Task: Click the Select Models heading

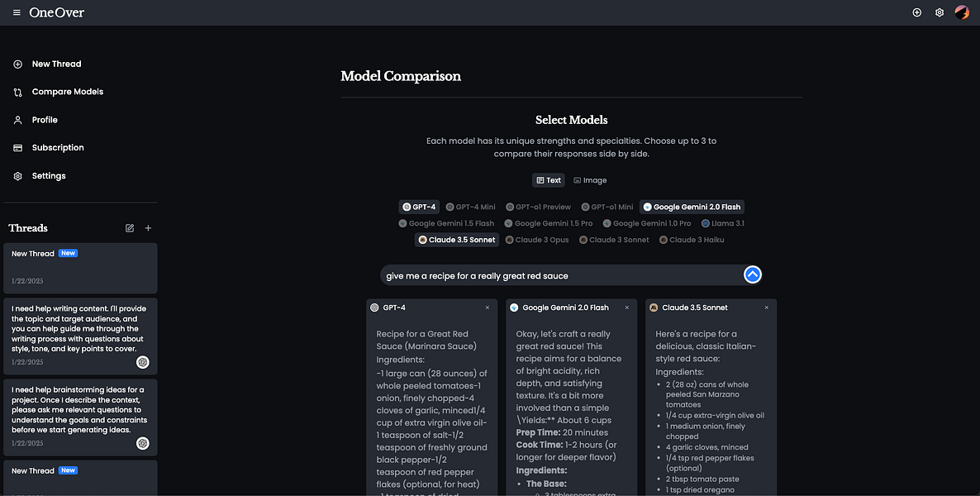Action: [x=571, y=120]
